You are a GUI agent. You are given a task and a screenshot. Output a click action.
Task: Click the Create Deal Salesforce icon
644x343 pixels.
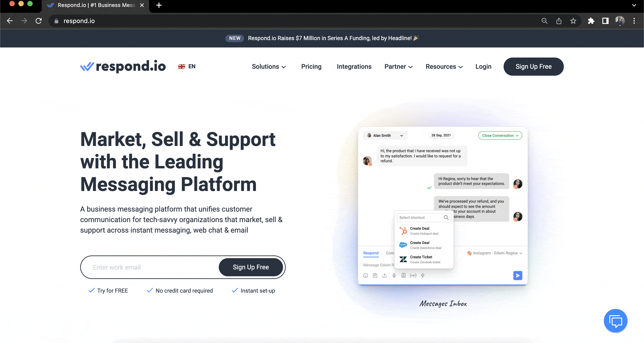(x=403, y=244)
